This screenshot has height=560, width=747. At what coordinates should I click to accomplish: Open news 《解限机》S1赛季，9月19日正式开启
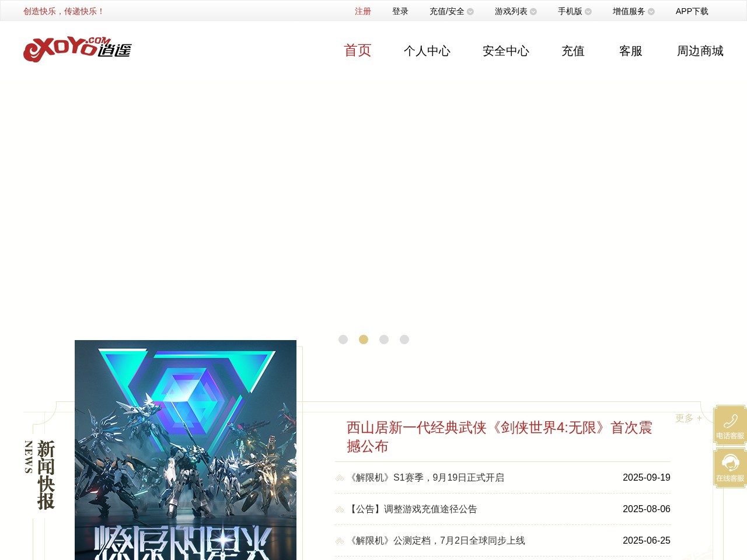pyautogui.click(x=425, y=478)
